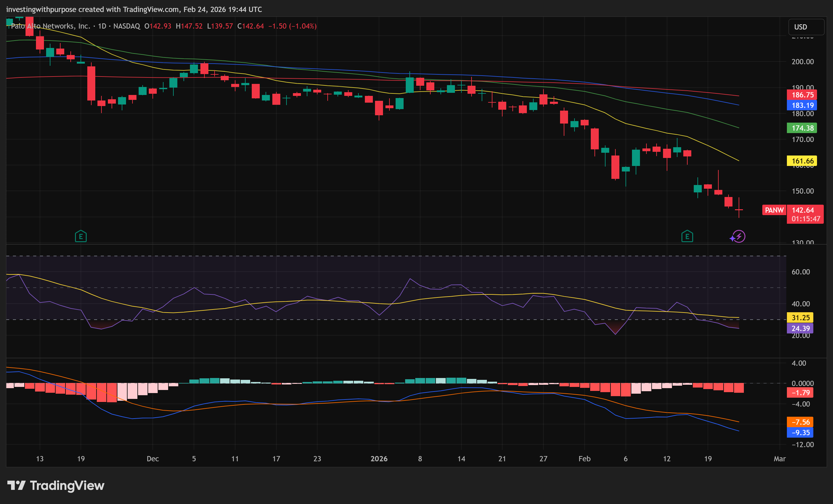This screenshot has height=504, width=833.
Task: Click the 2026 label on time axis
Action: pyautogui.click(x=379, y=459)
